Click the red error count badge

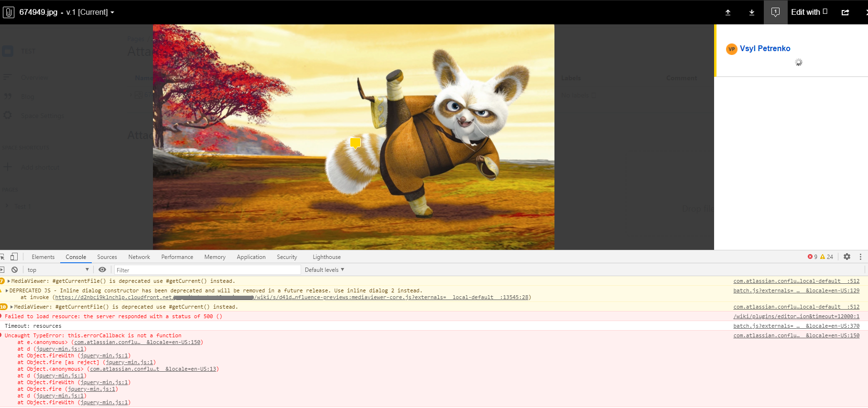click(813, 257)
